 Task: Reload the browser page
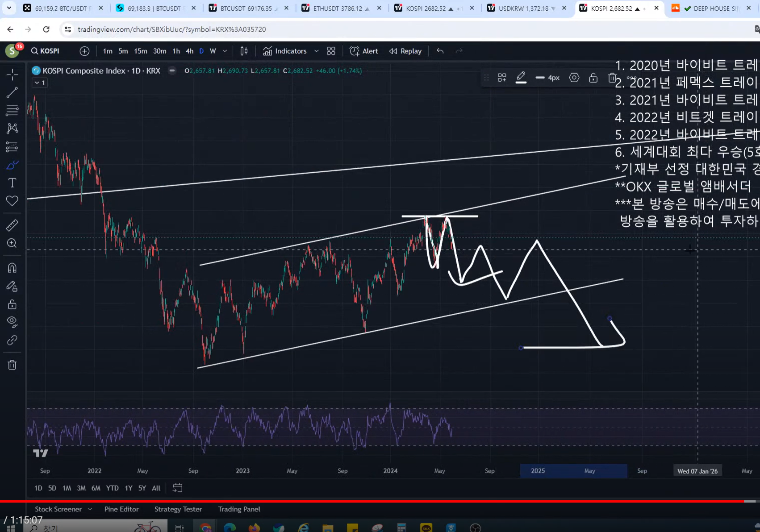(x=46, y=29)
